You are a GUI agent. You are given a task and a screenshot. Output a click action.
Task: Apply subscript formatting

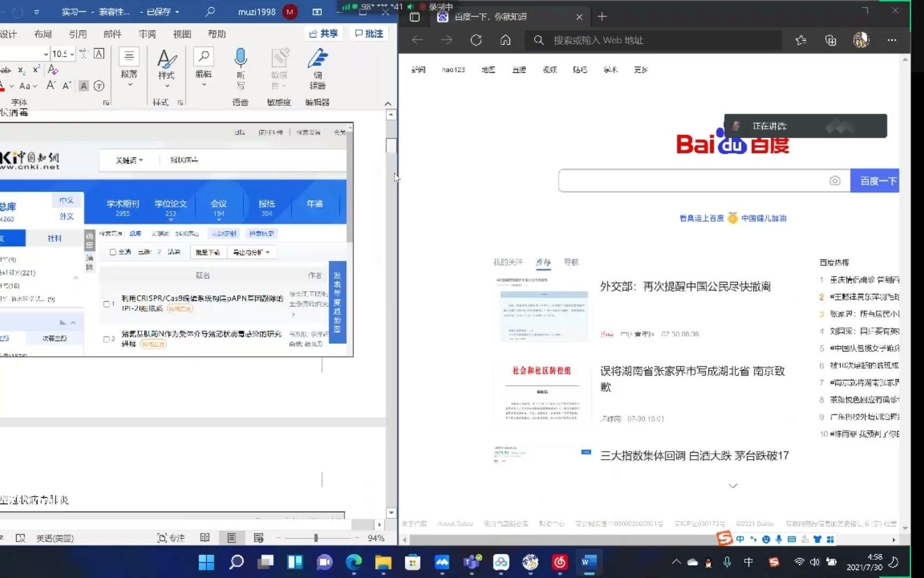pos(21,70)
